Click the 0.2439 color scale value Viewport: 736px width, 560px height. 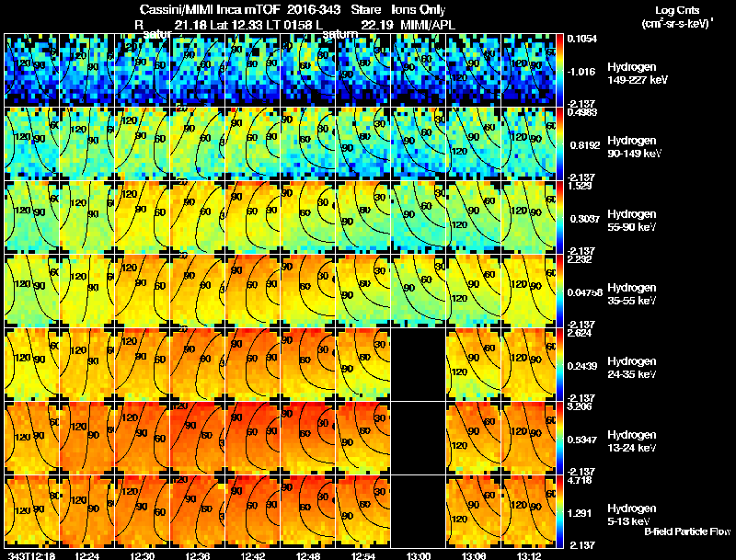582,366
